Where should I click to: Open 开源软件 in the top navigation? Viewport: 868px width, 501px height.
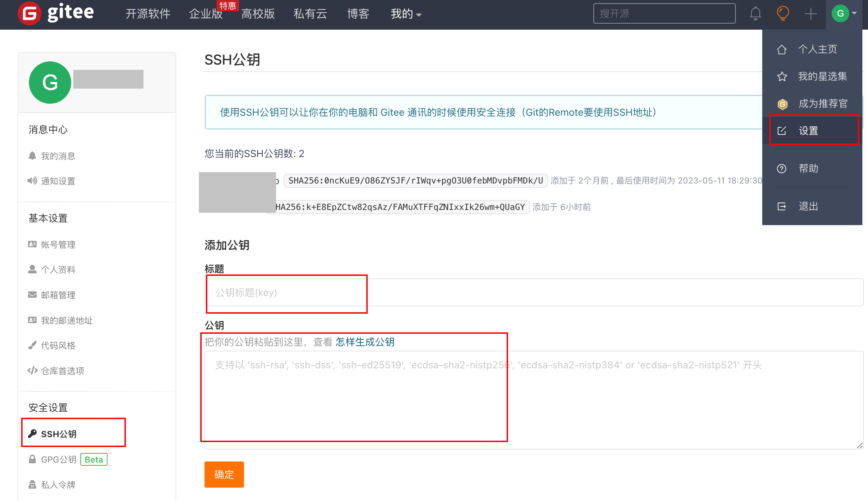click(148, 14)
